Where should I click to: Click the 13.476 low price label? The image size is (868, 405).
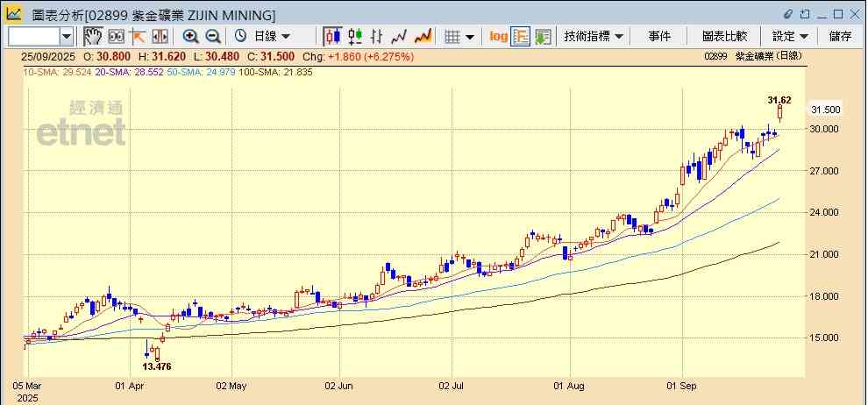coord(157,366)
